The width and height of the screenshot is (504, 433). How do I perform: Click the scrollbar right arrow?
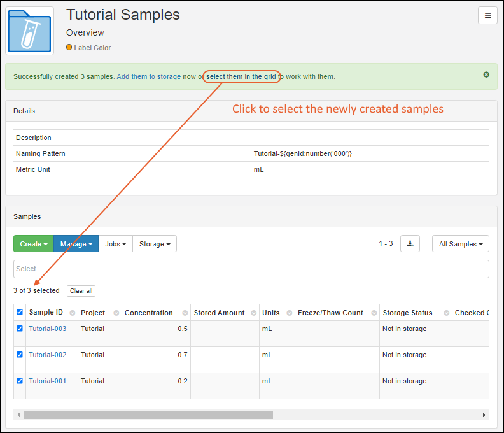click(x=485, y=415)
